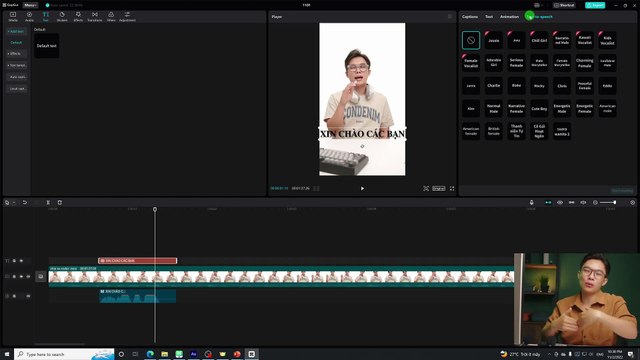Select the Default text thumbnail
Screen dimensions: 640x360
point(47,46)
